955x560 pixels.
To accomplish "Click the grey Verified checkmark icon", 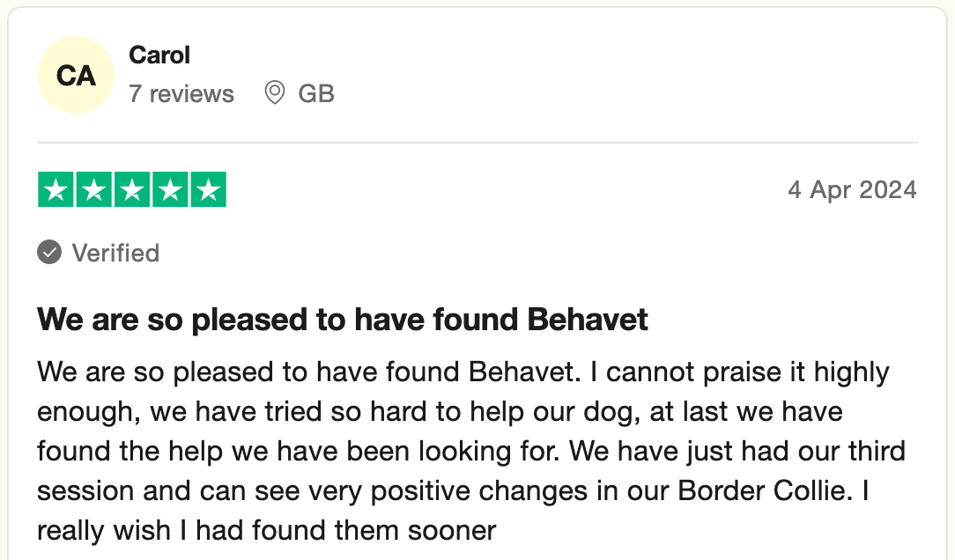I will tap(49, 253).
